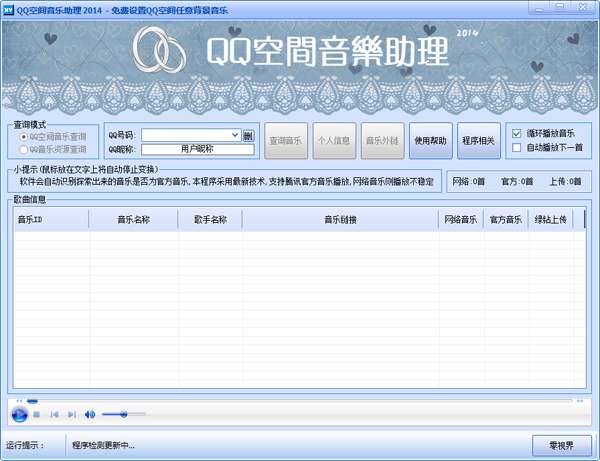Skip to the next track
The height and width of the screenshot is (461, 600).
tap(71, 414)
